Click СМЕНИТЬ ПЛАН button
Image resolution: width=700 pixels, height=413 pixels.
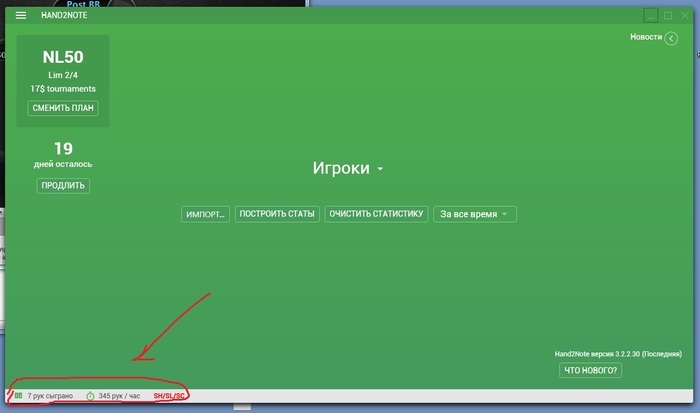coord(63,108)
